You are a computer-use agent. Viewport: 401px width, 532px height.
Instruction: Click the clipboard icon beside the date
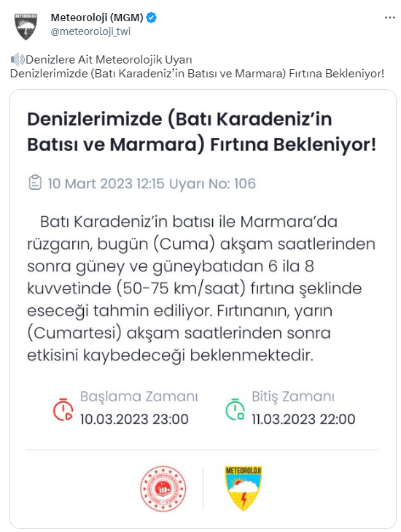(34, 182)
